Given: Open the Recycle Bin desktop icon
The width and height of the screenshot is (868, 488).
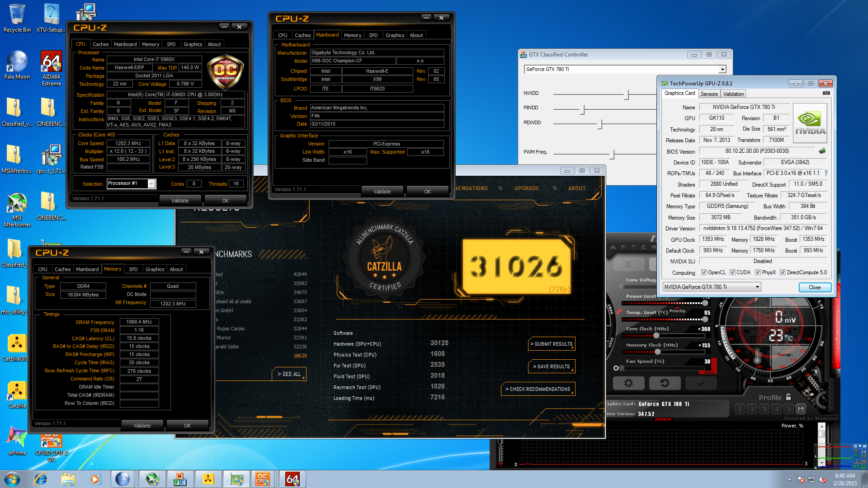Looking at the screenshot, I should click(17, 18).
